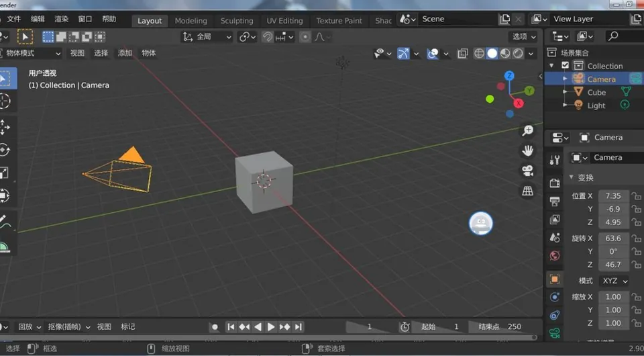Click the new scene icon beside Scene

click(504, 19)
